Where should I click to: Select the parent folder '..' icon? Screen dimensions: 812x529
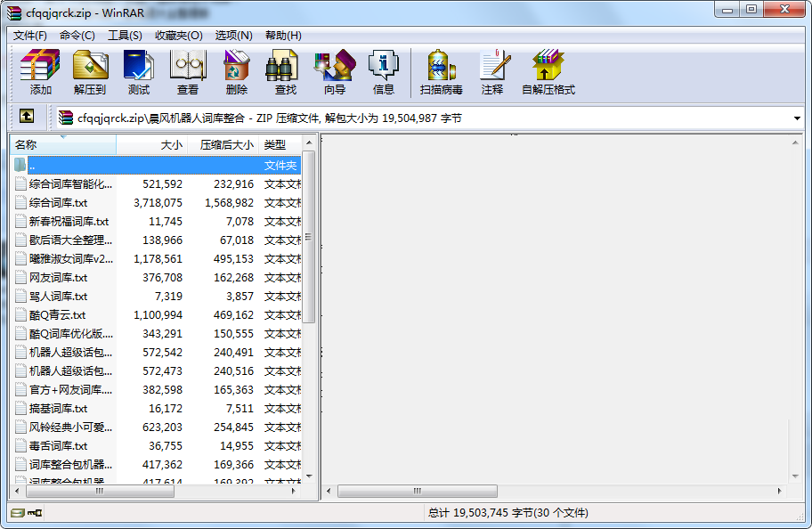click(20, 166)
